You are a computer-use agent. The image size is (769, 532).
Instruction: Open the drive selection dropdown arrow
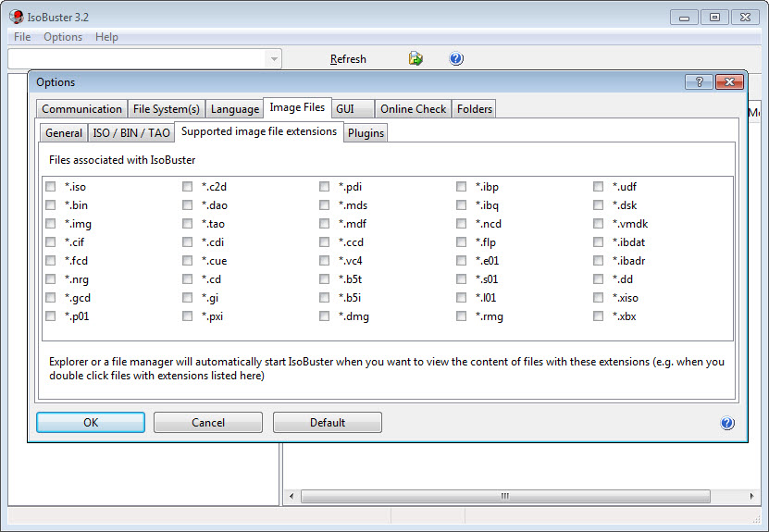pyautogui.click(x=274, y=59)
